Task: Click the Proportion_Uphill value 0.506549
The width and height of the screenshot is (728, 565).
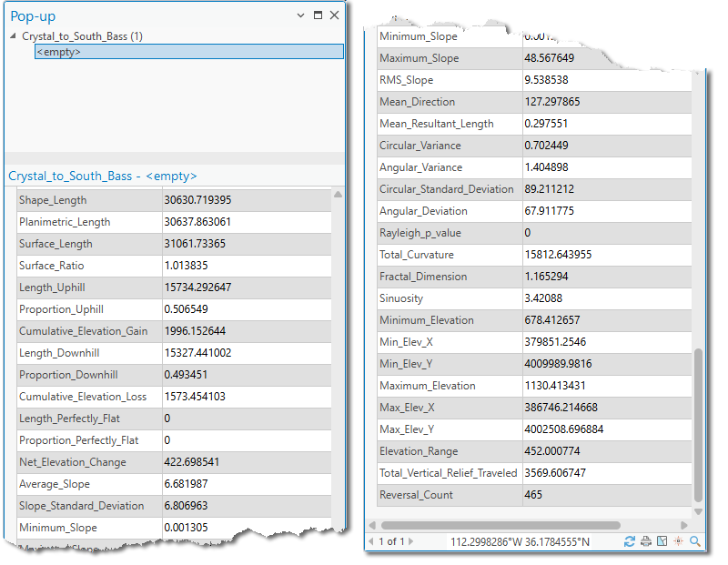Action: [186, 309]
